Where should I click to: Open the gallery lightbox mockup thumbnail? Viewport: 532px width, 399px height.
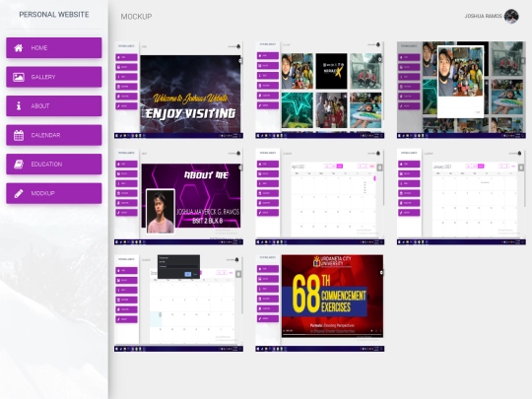click(x=461, y=90)
